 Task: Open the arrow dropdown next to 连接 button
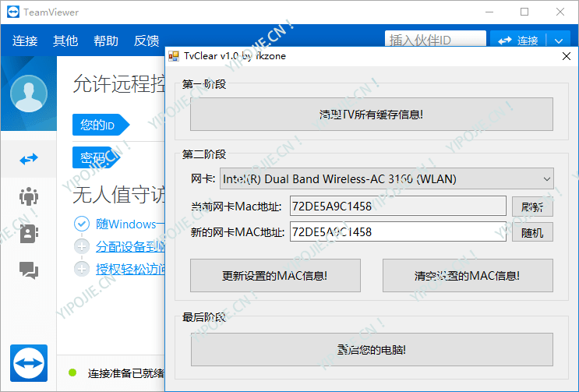pyautogui.click(x=559, y=41)
